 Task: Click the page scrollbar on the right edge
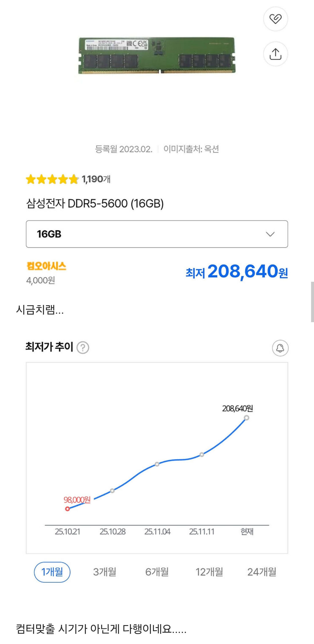(312, 302)
